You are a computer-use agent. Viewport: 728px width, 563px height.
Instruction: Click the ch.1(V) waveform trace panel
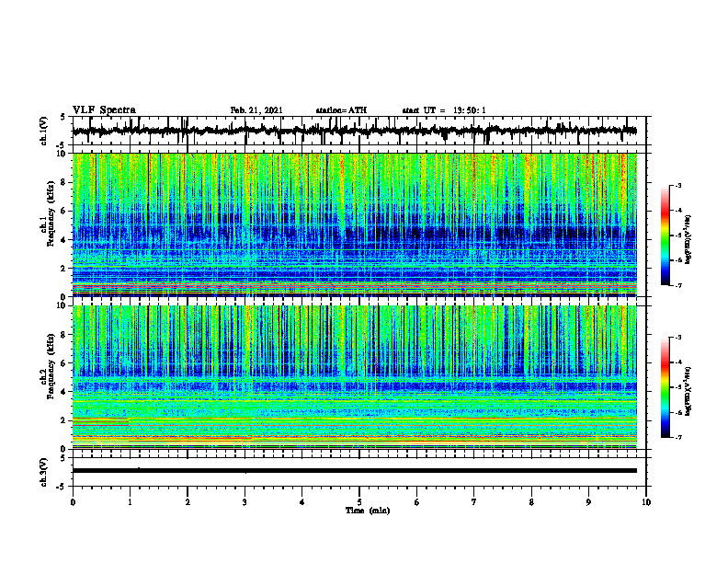[359, 131]
